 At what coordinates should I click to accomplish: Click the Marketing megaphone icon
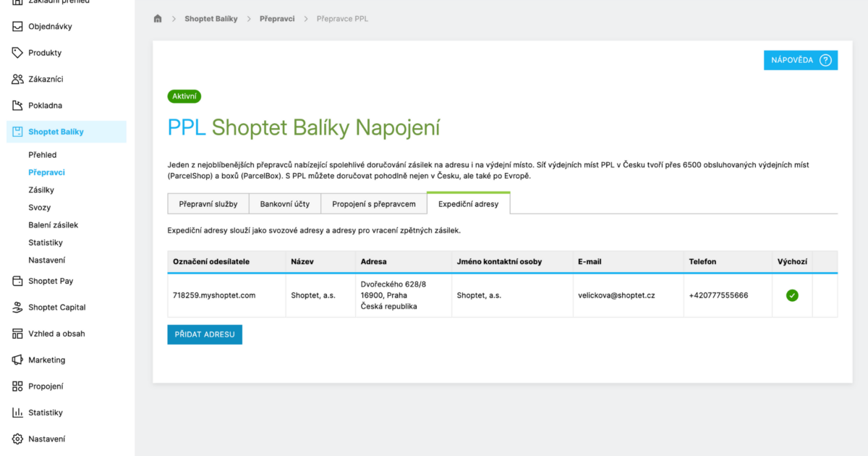(x=17, y=360)
